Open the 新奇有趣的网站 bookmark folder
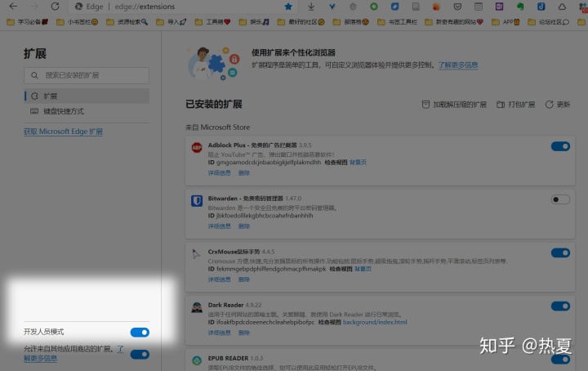The height and width of the screenshot is (371, 588). click(454, 22)
